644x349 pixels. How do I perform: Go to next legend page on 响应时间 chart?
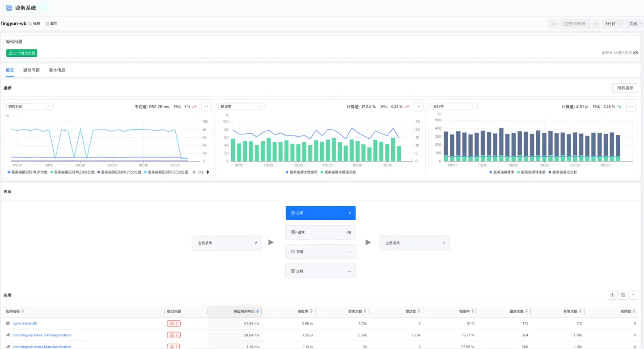208,172
